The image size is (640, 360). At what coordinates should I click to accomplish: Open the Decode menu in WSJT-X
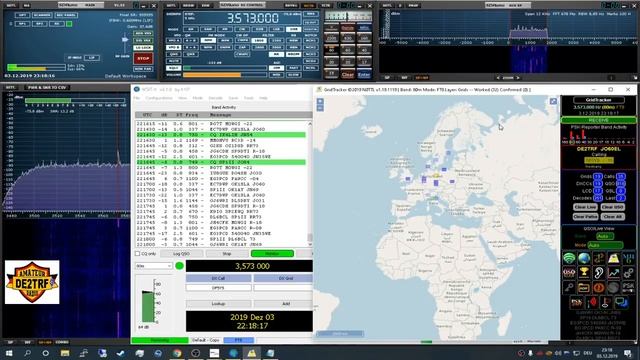[x=216, y=98]
